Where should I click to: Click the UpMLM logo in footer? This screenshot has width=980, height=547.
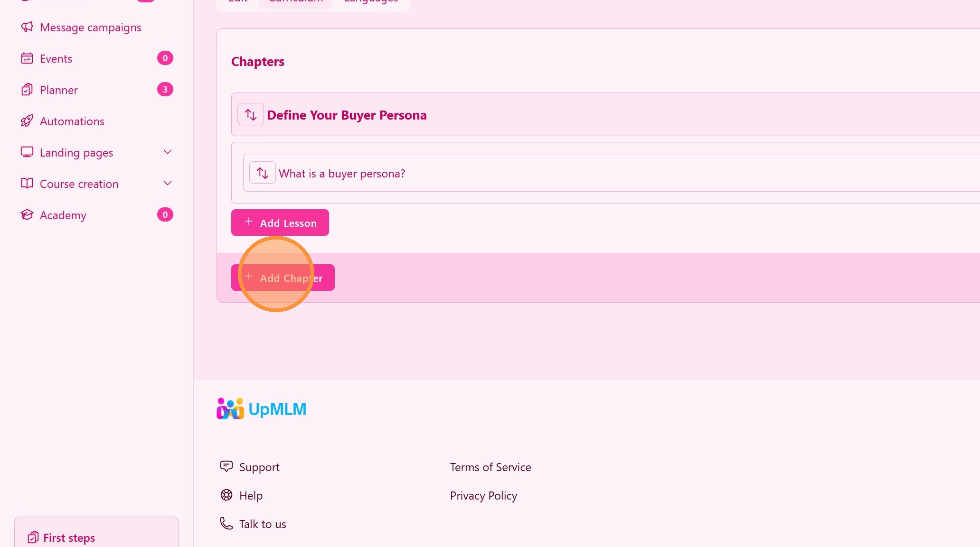point(261,408)
